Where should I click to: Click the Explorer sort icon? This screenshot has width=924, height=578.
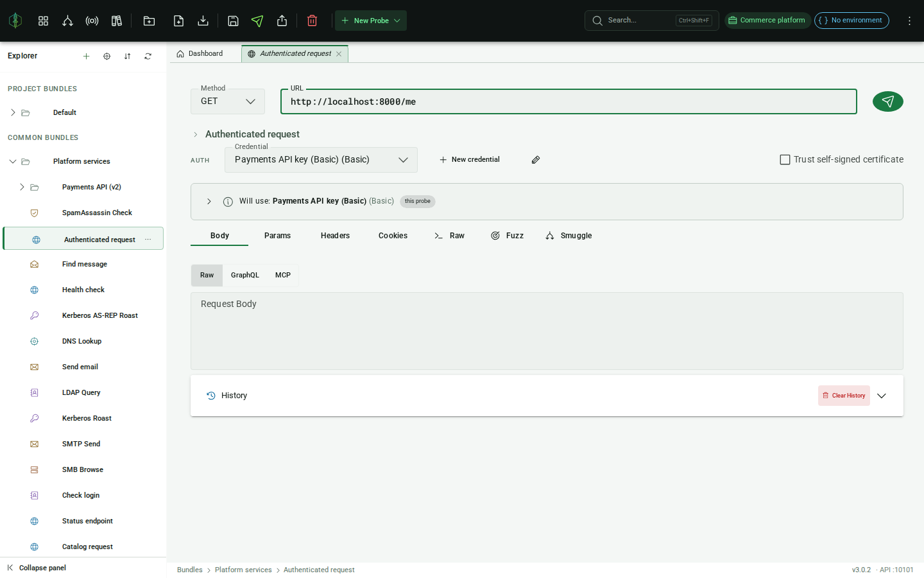128,57
